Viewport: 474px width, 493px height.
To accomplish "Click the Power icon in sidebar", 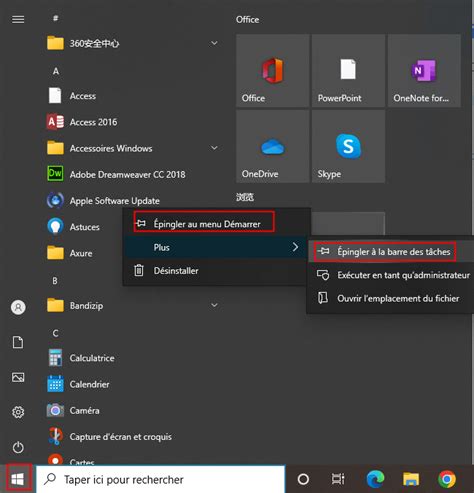I will 18,447.
